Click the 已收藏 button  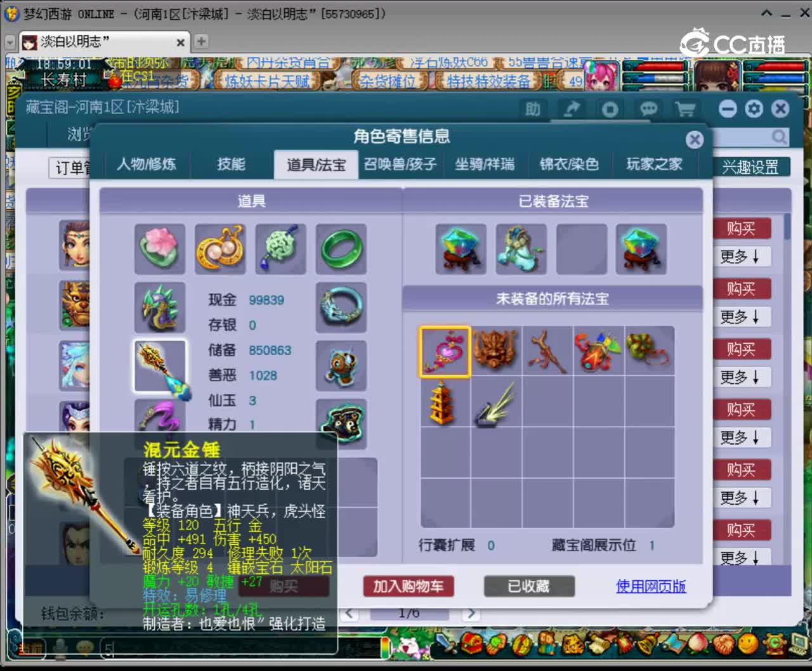pos(529,586)
